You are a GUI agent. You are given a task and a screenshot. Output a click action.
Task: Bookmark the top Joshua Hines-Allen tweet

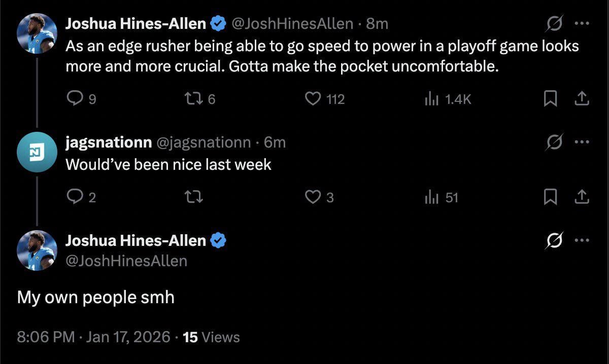[x=550, y=99]
